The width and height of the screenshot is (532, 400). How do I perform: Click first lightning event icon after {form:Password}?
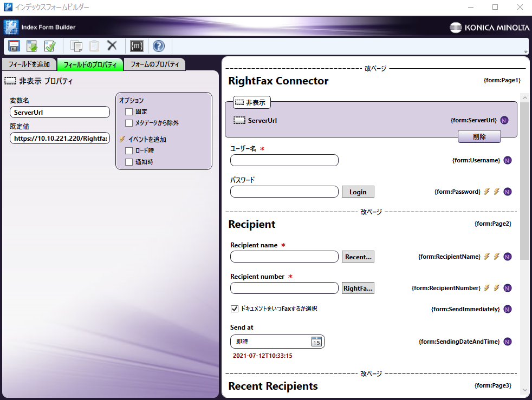point(487,192)
